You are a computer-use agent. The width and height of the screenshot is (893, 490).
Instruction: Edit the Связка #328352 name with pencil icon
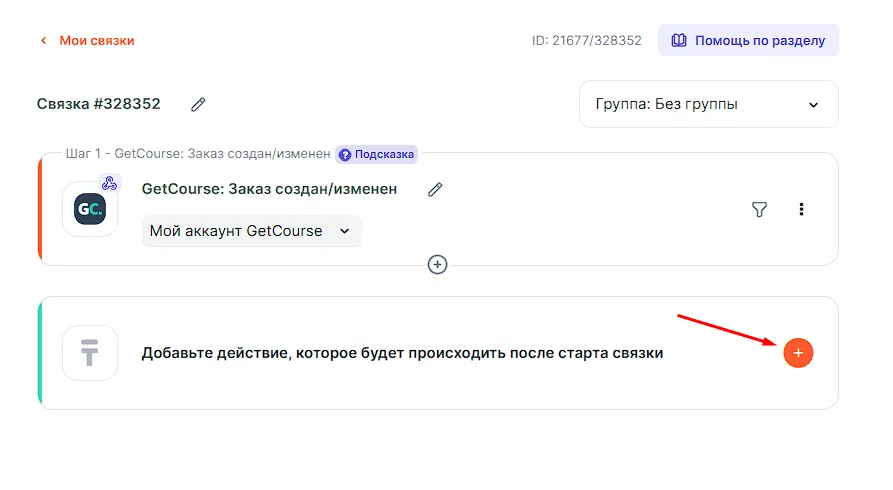(x=198, y=104)
